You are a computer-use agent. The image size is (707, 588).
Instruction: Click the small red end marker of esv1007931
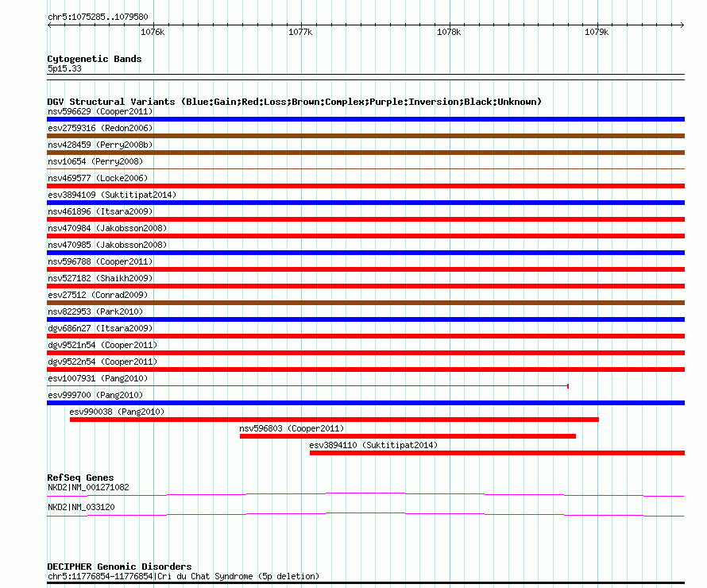click(x=568, y=386)
